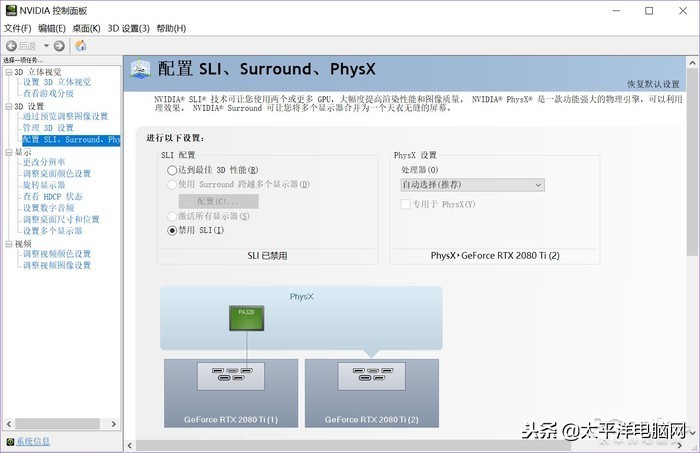Click the Back arrow toolbar icon

(x=12, y=45)
